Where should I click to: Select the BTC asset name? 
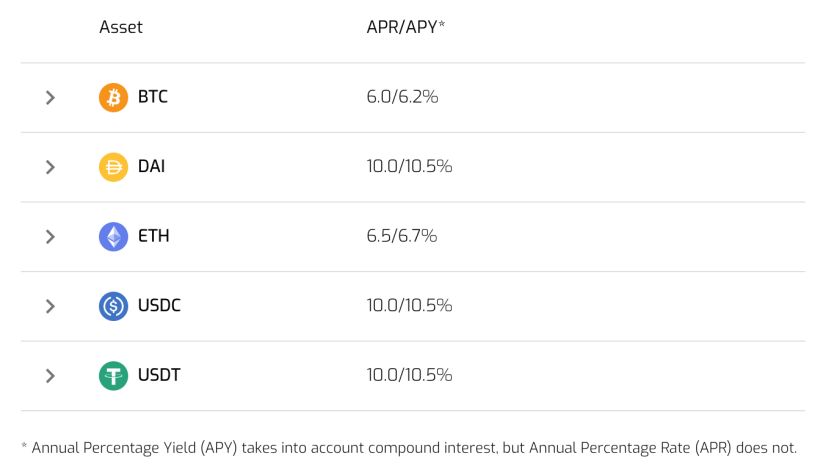coord(153,98)
